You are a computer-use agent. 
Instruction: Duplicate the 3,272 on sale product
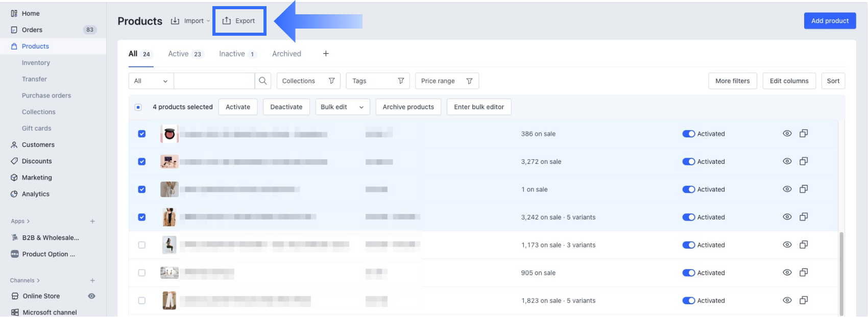click(x=804, y=161)
